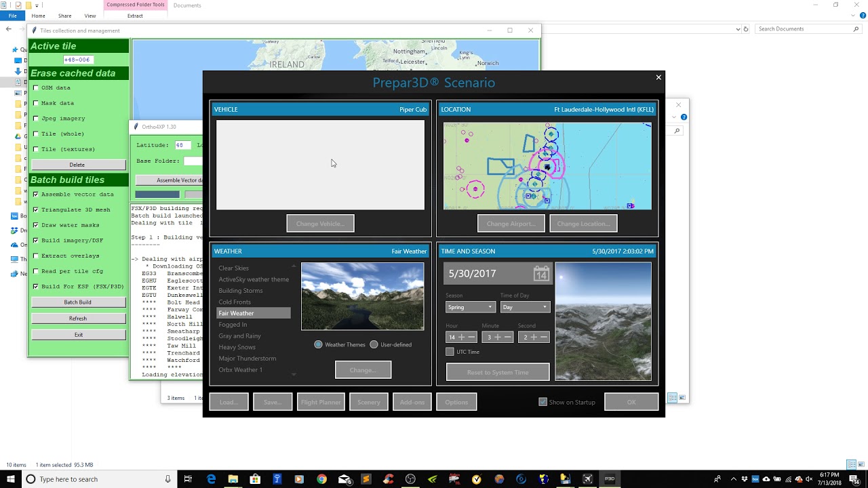Click the refresh icon beside address bar
The width and height of the screenshot is (868, 488).
(746, 29)
